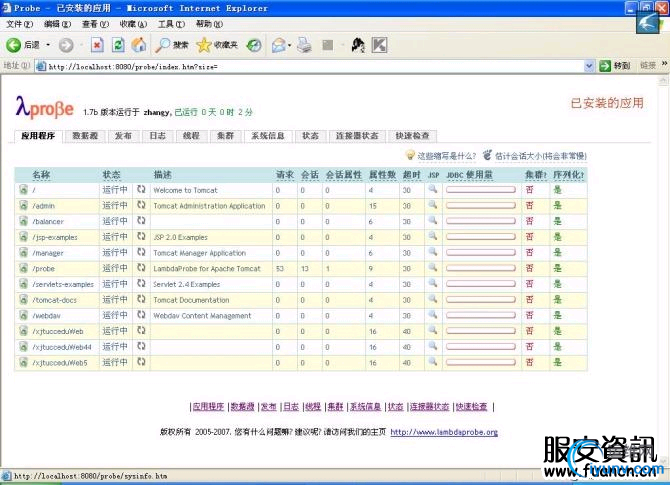
Task: Click description 'Welcome to Tomcat'
Action: tap(185, 190)
